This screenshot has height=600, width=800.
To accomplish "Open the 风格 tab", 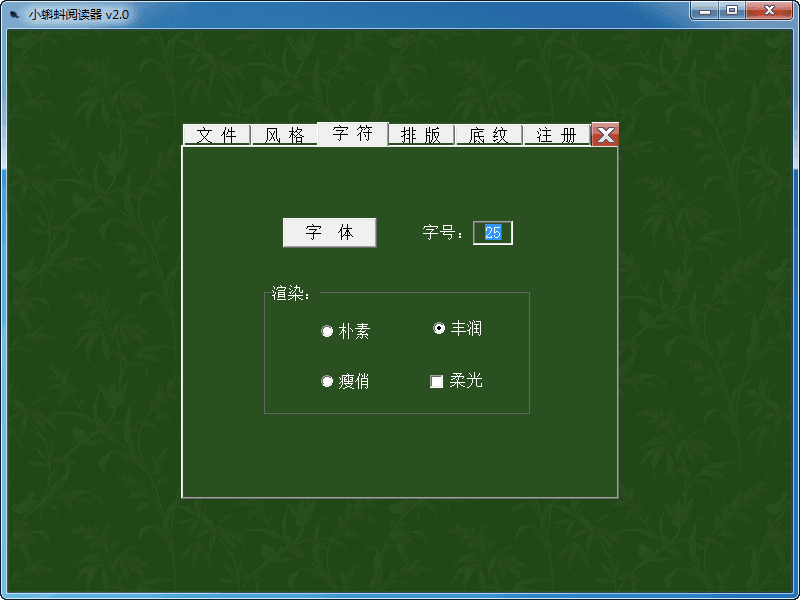I will 285,133.
